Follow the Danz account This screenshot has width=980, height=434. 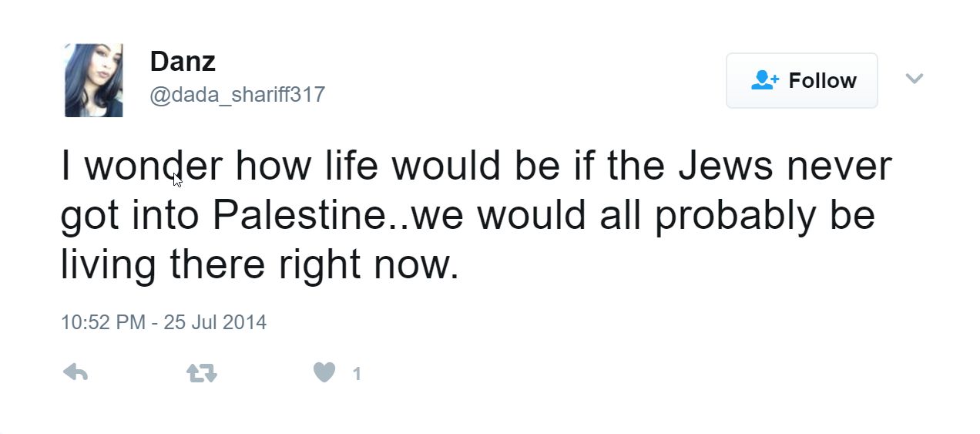[801, 80]
